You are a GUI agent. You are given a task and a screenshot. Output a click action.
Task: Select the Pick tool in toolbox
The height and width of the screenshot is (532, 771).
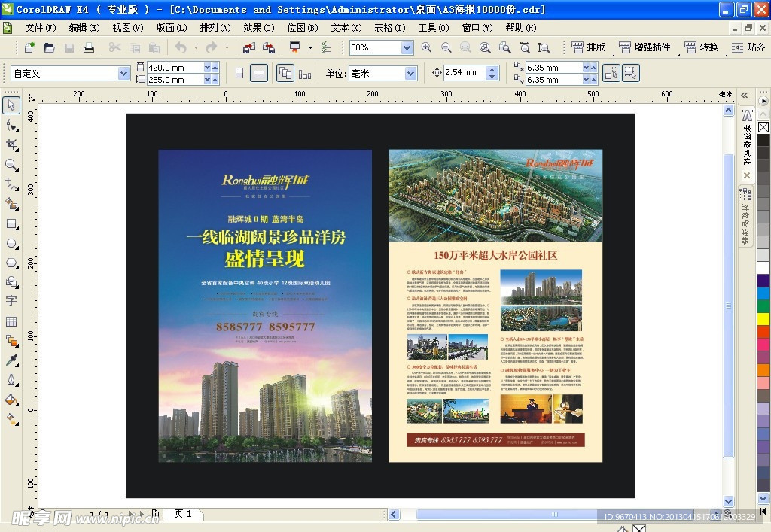point(11,105)
